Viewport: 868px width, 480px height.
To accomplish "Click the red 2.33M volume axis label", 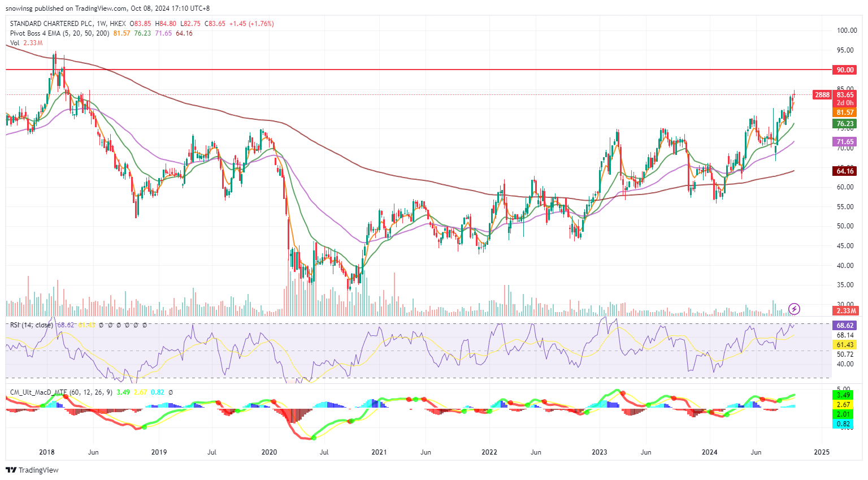I will [x=845, y=311].
